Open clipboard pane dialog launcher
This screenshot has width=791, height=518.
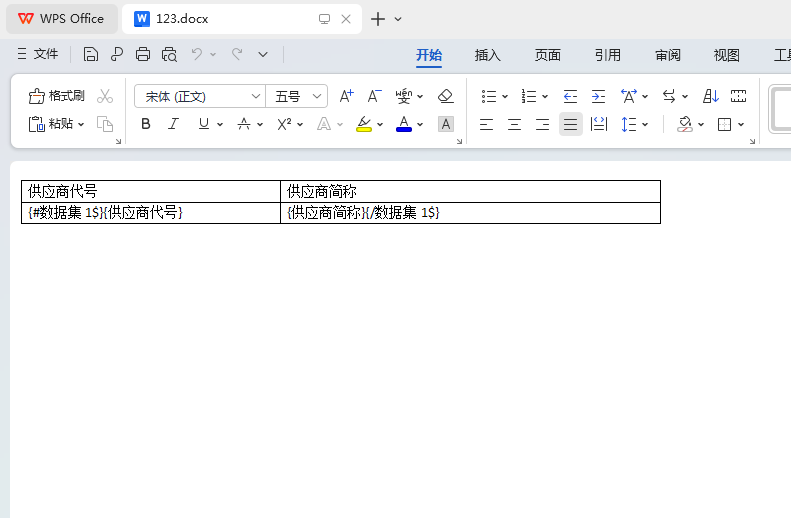tap(118, 142)
